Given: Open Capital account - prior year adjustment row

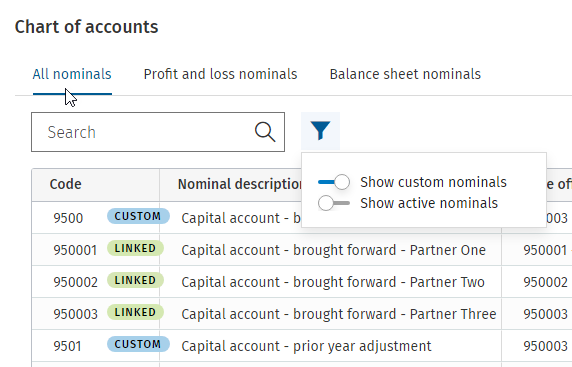Looking at the screenshot, I should [x=302, y=346].
